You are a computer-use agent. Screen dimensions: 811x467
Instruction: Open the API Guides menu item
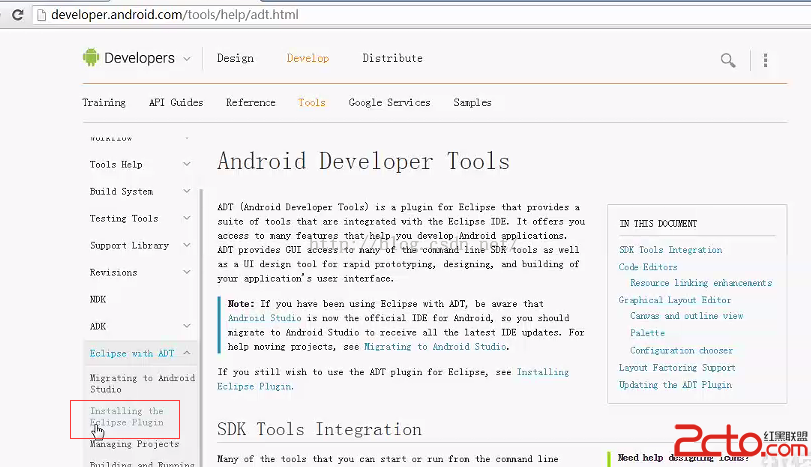point(175,102)
